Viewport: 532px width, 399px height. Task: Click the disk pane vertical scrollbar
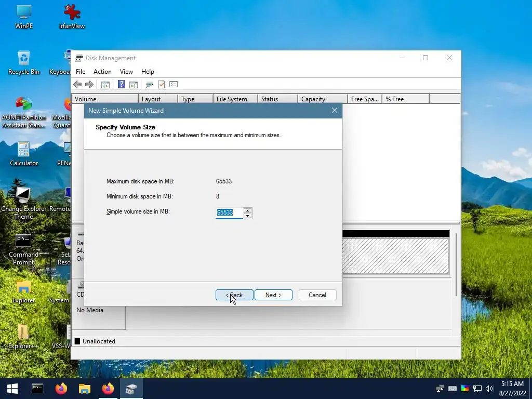(x=456, y=264)
